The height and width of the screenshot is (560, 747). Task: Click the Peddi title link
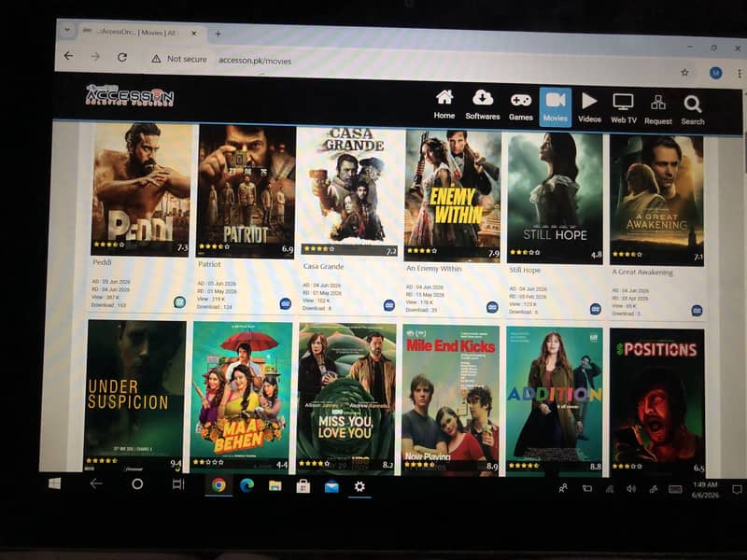[102, 262]
